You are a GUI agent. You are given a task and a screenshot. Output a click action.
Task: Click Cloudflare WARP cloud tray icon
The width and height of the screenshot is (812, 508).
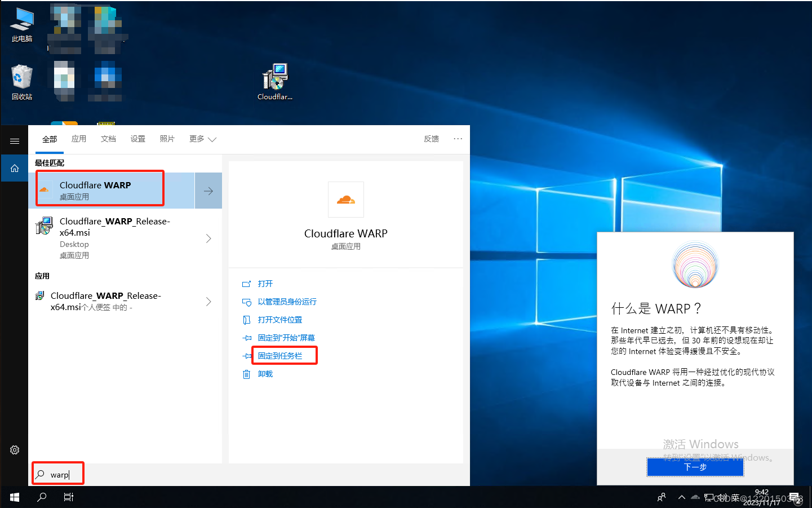pos(695,497)
